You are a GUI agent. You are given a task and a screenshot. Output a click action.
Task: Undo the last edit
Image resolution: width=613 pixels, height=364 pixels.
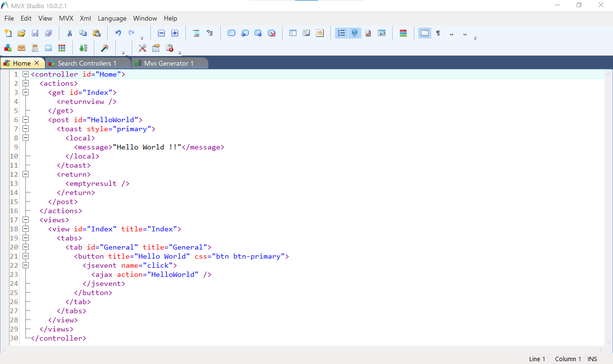pos(118,33)
